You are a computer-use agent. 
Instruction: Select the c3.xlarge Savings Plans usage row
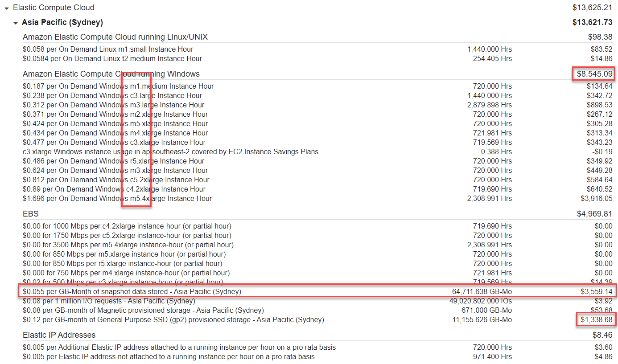[170, 152]
